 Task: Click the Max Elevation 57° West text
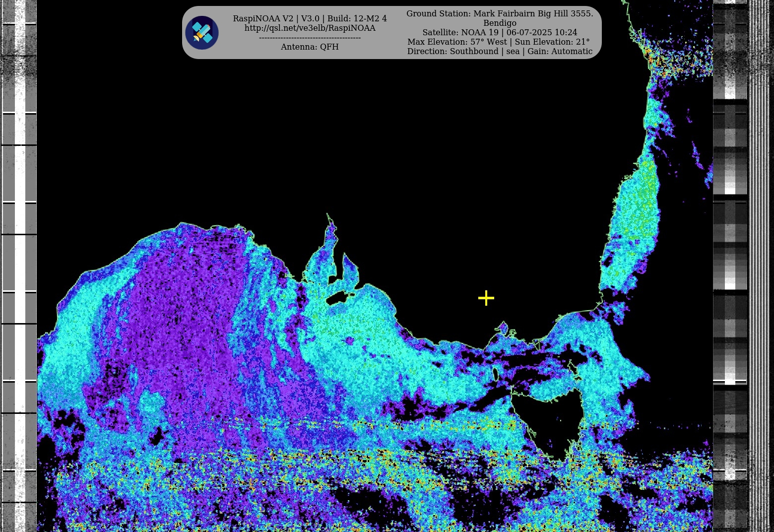click(x=499, y=42)
